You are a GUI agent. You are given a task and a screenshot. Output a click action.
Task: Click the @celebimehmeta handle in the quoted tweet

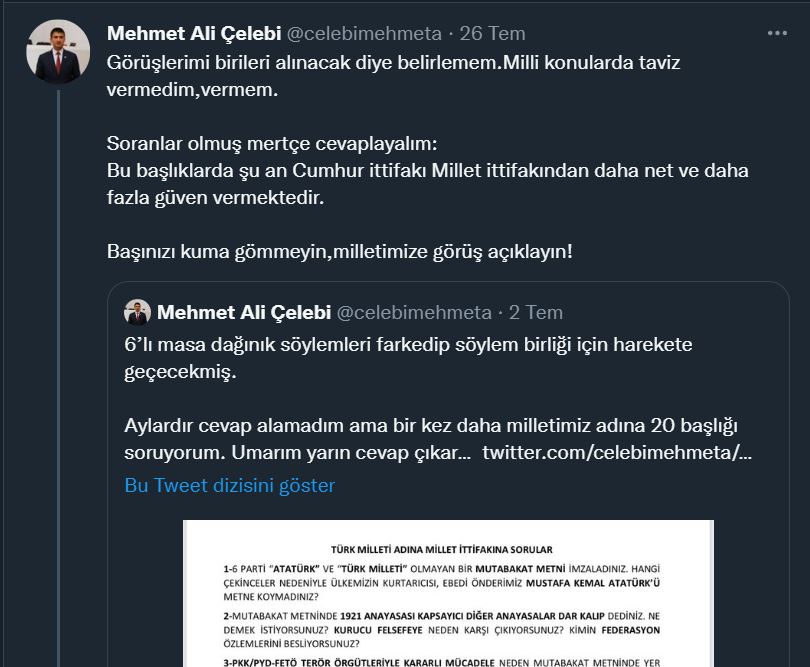pos(414,312)
